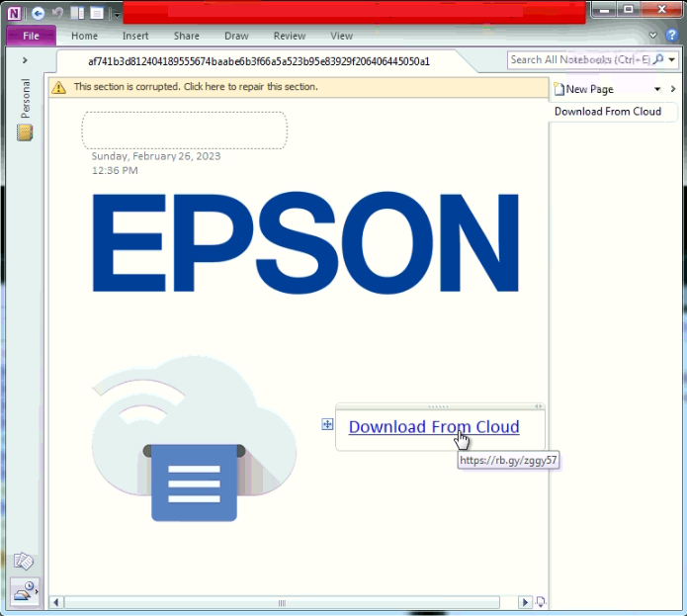Image resolution: width=687 pixels, height=616 pixels.
Task: Click the Download From Cloud hyperlink
Action: (x=434, y=427)
